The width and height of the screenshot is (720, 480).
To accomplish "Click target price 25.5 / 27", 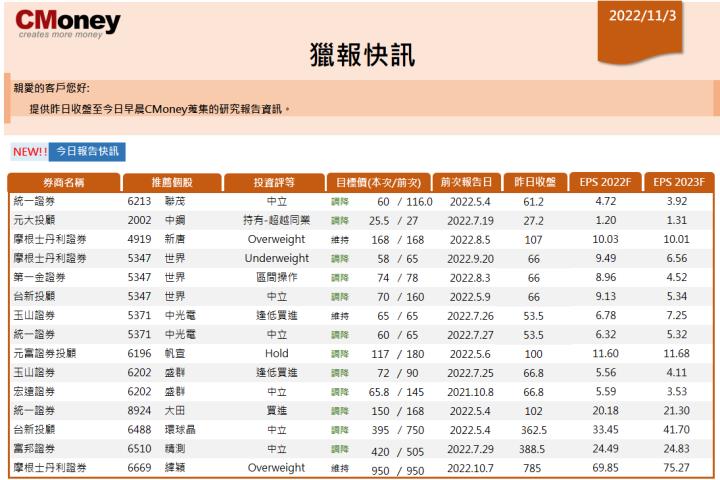I will tap(393, 221).
